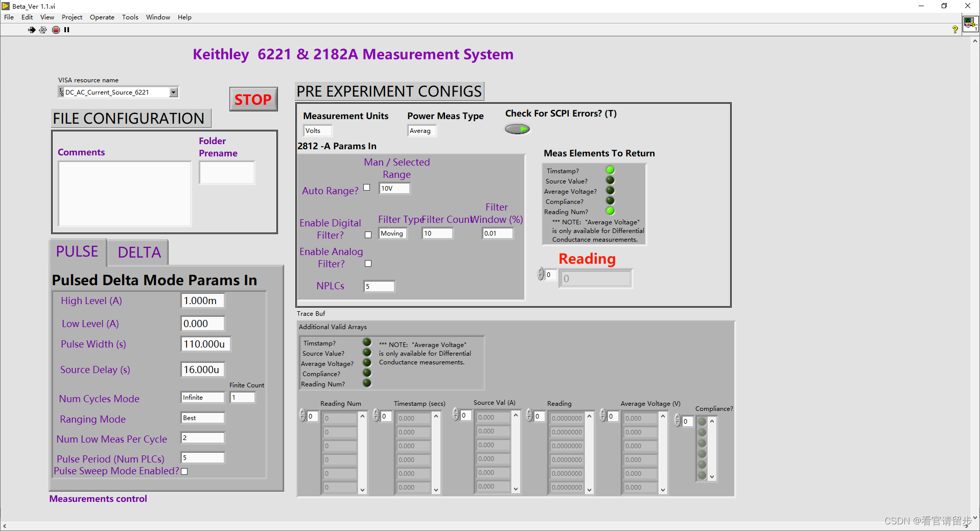
Task: Click the Finite Count field
Action: click(242, 397)
